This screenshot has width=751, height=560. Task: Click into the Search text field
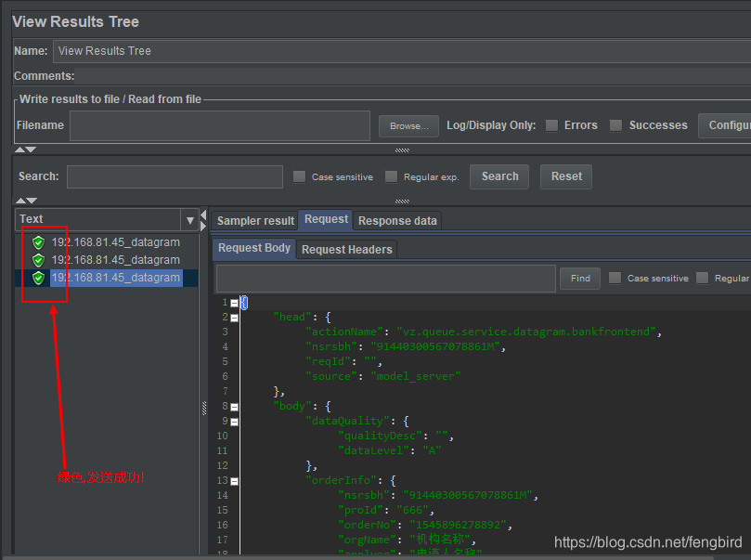pyautogui.click(x=175, y=176)
